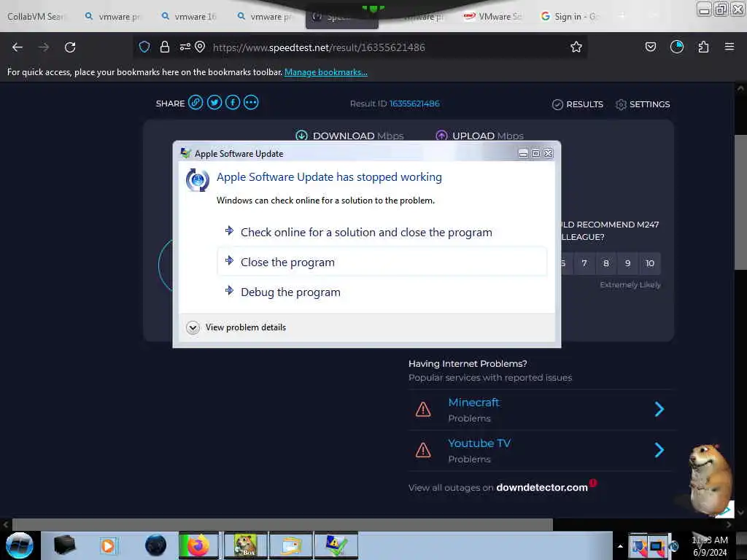This screenshot has width=747, height=560.
Task: Open the media player taskbar icon
Action: point(108,545)
